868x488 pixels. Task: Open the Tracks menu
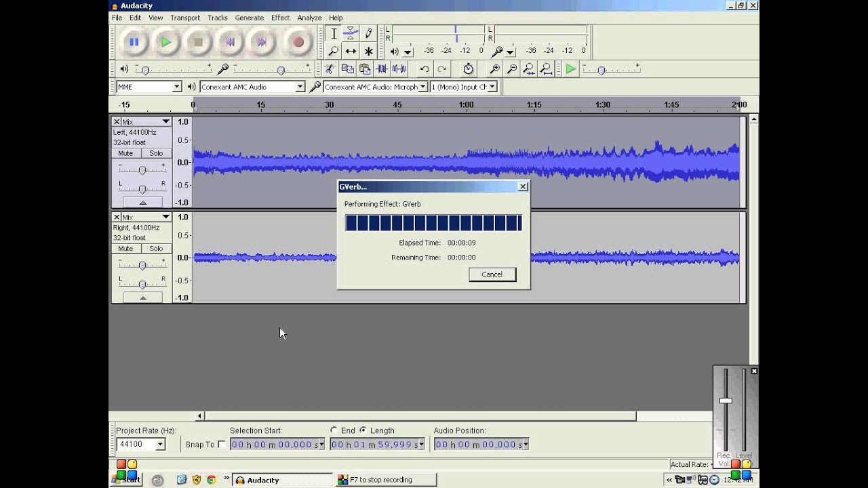click(218, 18)
